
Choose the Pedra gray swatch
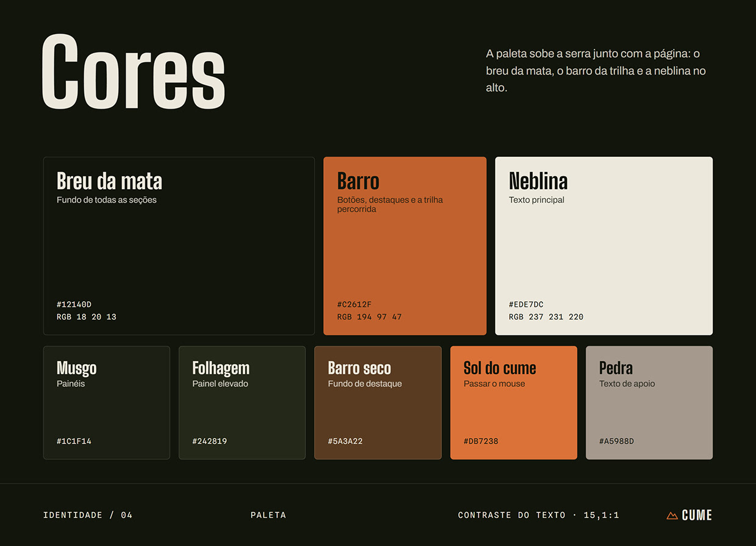[649, 403]
